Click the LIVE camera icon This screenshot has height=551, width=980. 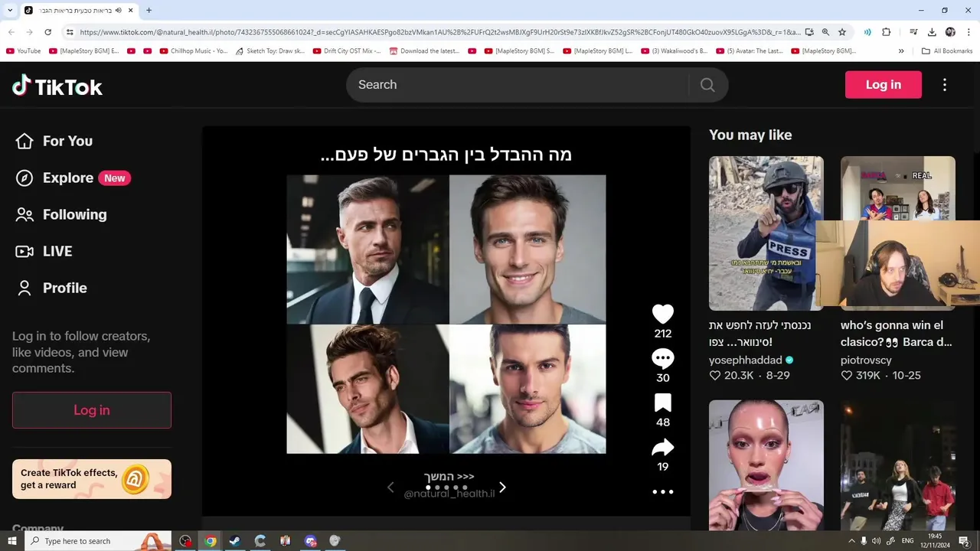point(24,251)
